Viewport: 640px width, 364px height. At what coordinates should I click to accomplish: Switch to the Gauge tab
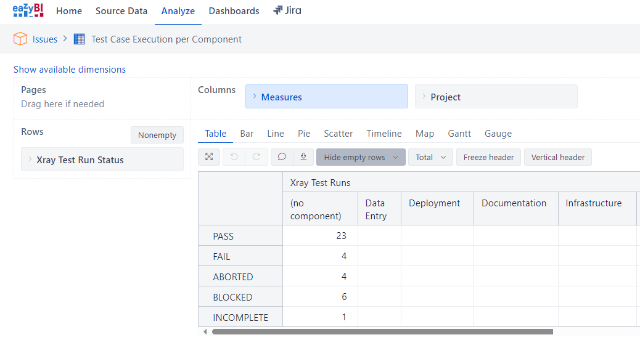click(498, 134)
